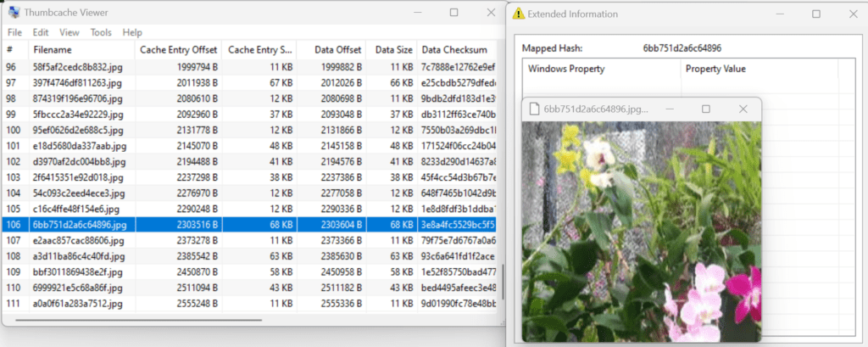This screenshot has height=347, width=868.
Task: Minimize the Extended Information window
Action: click(777, 14)
